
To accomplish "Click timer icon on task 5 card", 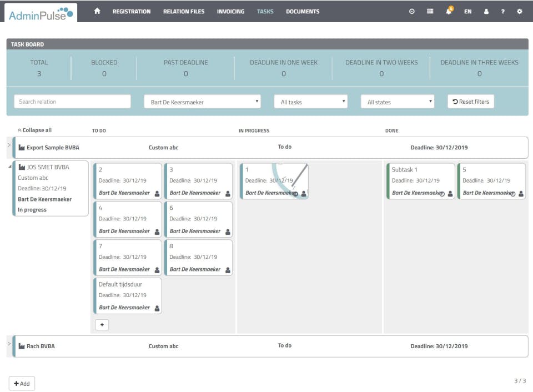I will point(512,194).
